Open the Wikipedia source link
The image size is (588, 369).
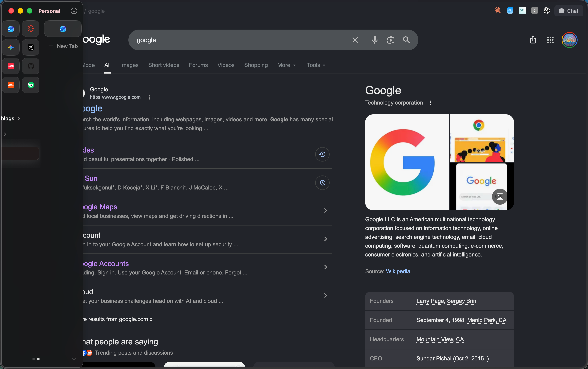(x=398, y=271)
